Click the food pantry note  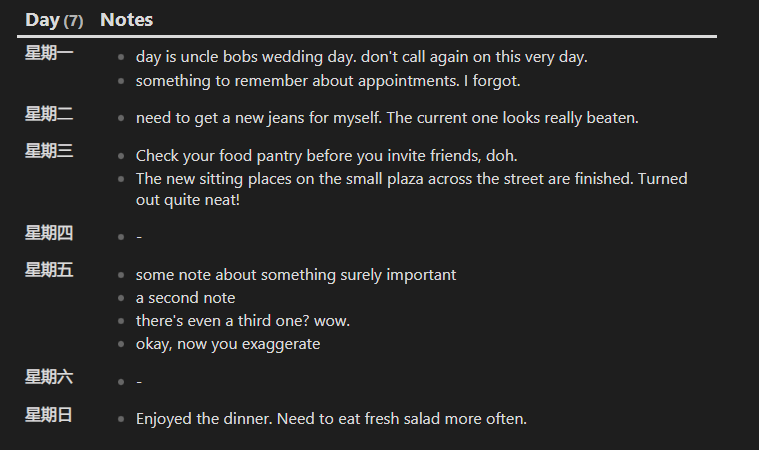coord(327,156)
